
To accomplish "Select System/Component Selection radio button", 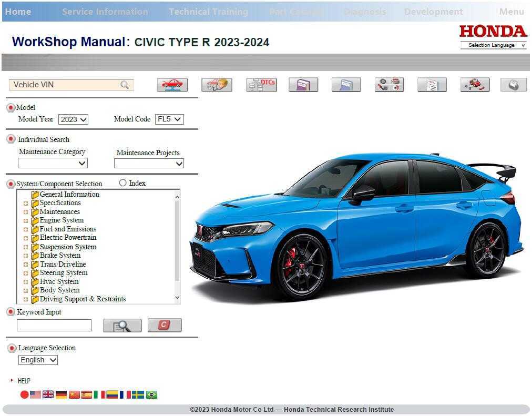I will point(11,184).
